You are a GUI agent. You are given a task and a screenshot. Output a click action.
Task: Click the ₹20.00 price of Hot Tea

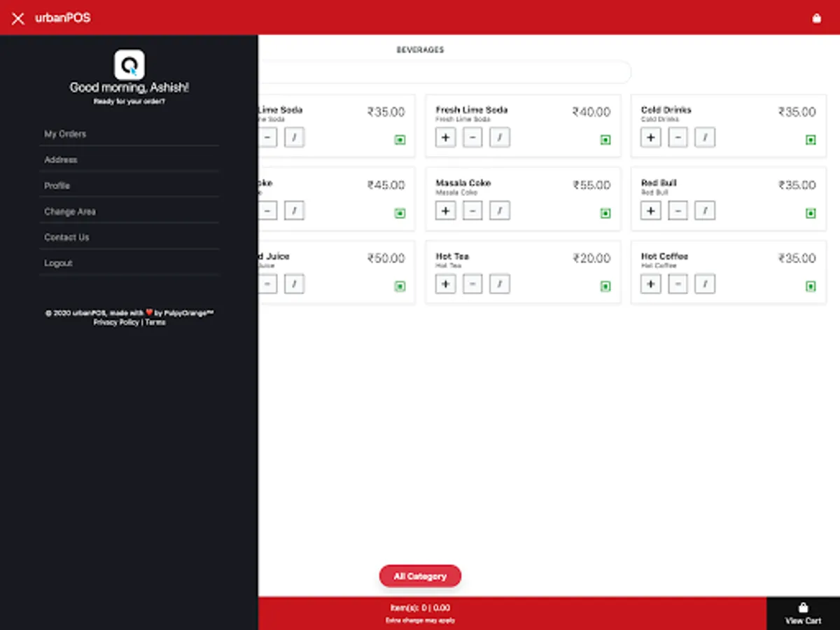point(591,258)
